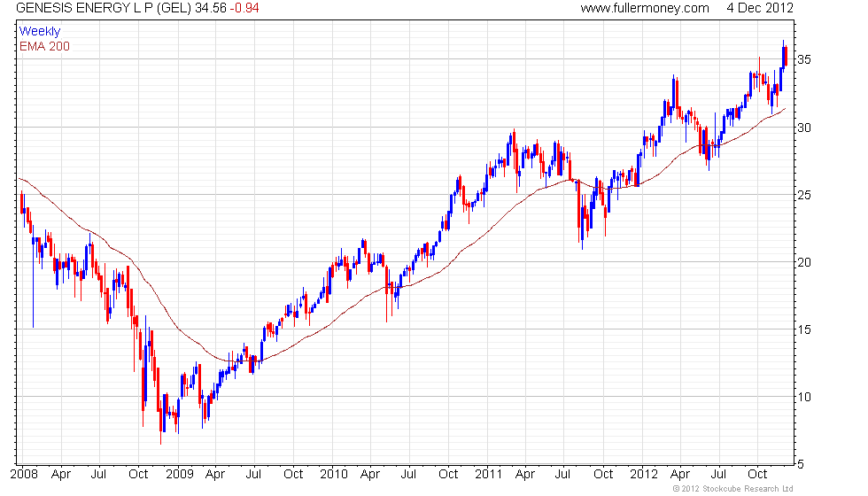Click the 2010 year label on time axis
This screenshot has height=496, width=868.
(x=334, y=474)
